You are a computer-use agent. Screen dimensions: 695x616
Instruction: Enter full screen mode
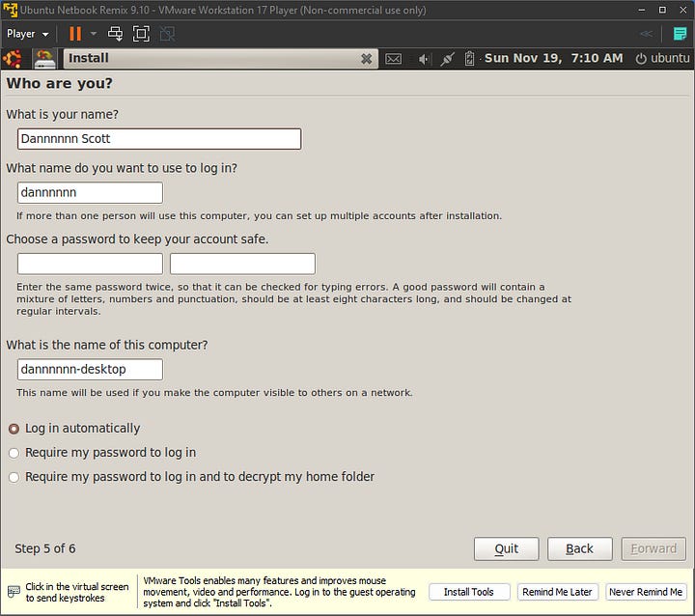(x=141, y=34)
